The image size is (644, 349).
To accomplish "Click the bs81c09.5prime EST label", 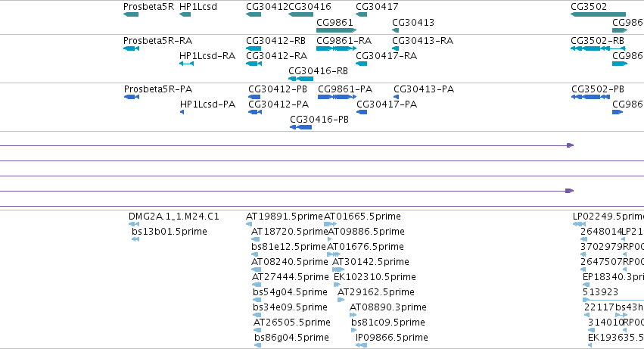I will tap(388, 323).
